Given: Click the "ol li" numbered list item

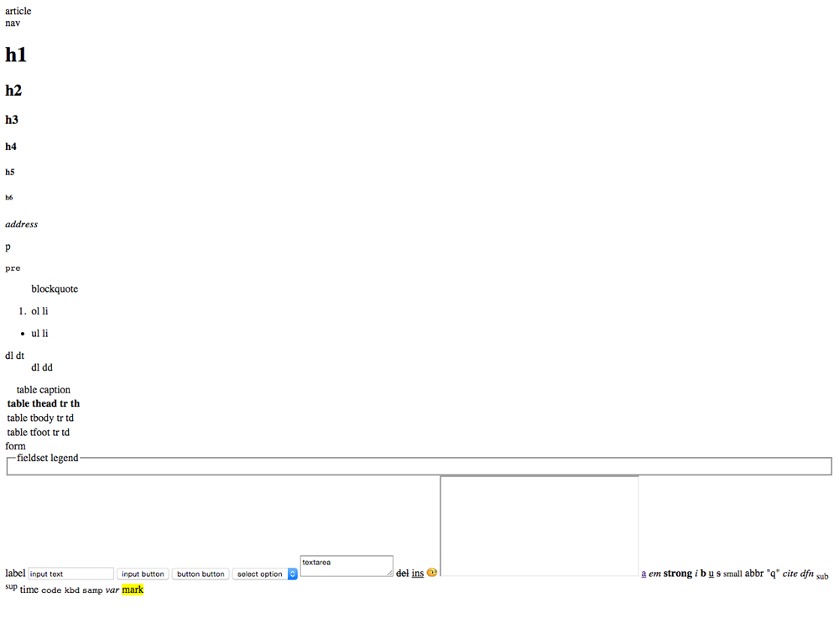Looking at the screenshot, I should pyautogui.click(x=39, y=311).
